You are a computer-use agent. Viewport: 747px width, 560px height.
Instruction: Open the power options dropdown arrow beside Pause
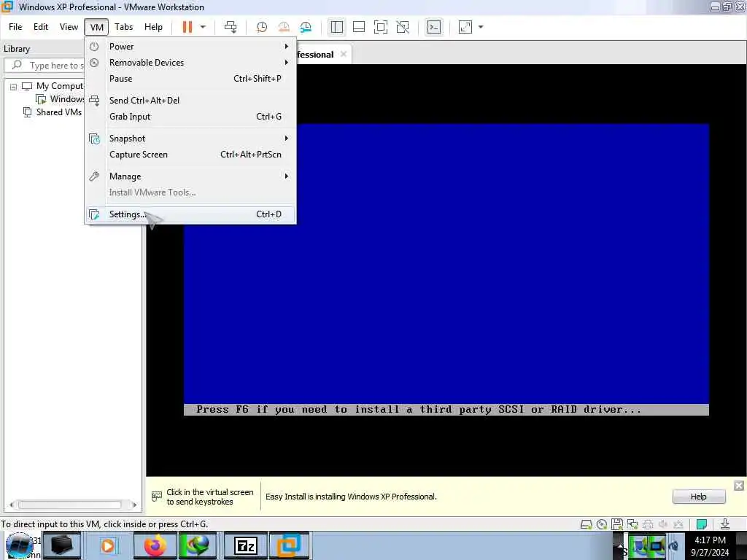pyautogui.click(x=203, y=27)
